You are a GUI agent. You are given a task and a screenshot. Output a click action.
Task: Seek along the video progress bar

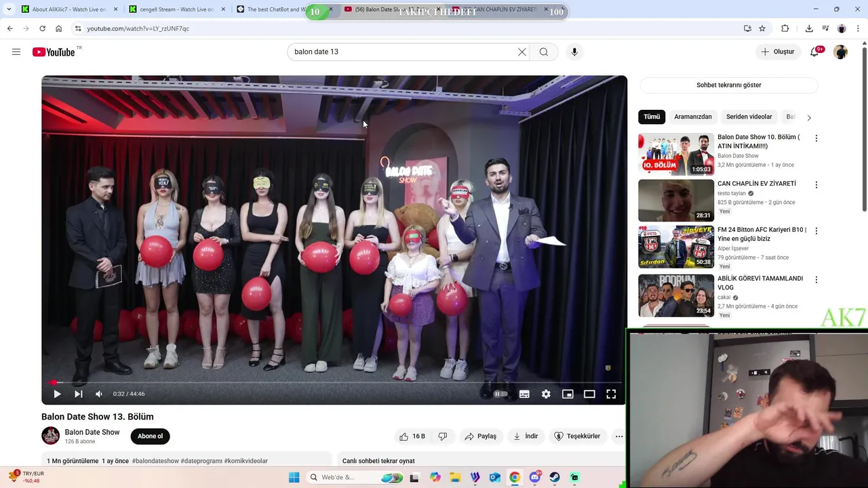334,382
